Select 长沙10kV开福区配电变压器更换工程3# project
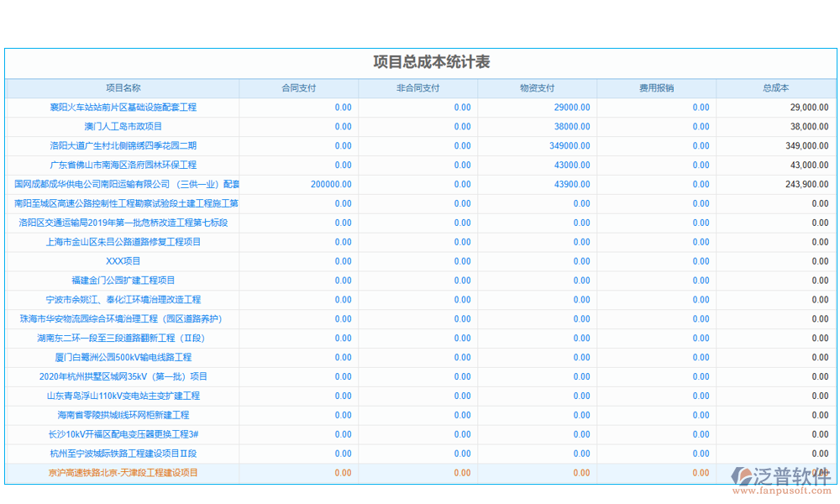The image size is (840, 504). [123, 434]
